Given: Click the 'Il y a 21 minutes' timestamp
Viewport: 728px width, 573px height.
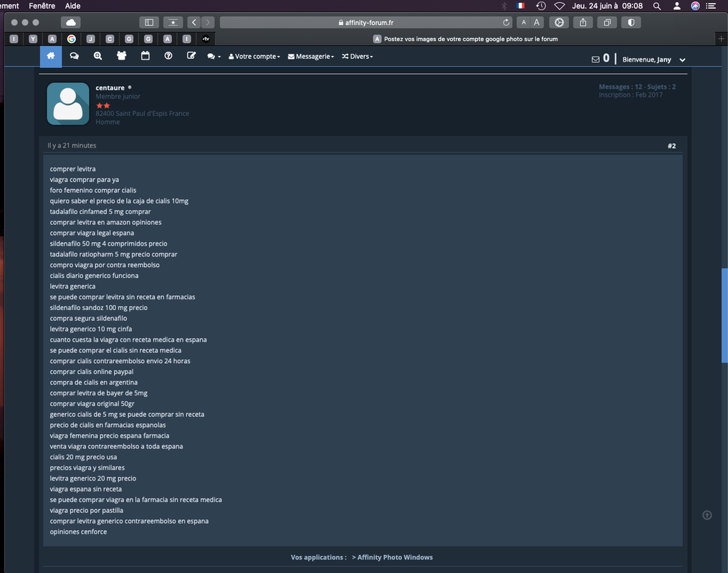Looking at the screenshot, I should pos(72,145).
